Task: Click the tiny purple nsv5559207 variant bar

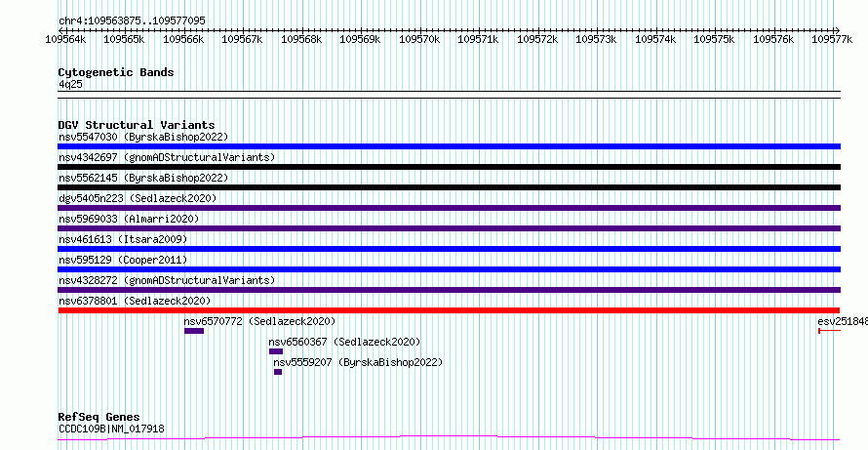Action: pos(278,372)
